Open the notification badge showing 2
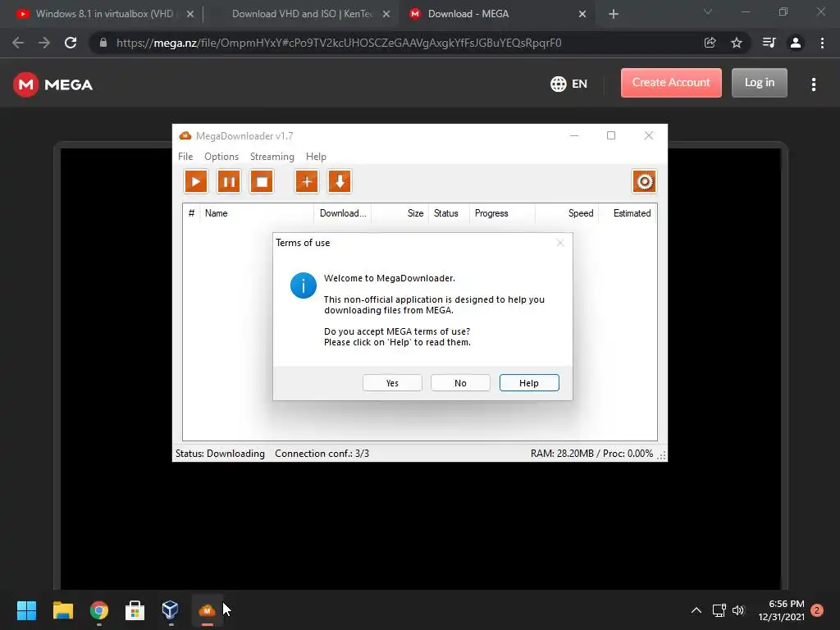The width and height of the screenshot is (840, 630). 817,610
